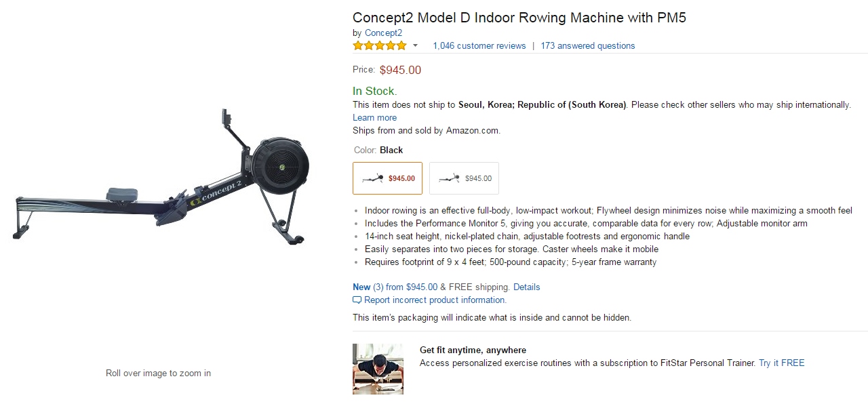
Task: Open the New (3) from $945.00 offers link
Action: pyautogui.click(x=395, y=287)
